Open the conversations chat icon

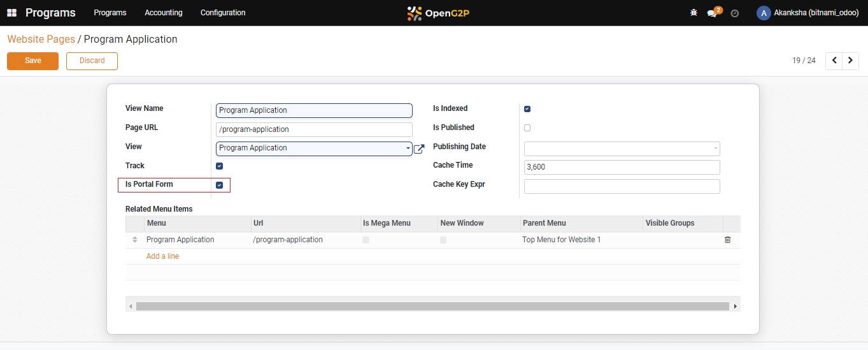[712, 13]
